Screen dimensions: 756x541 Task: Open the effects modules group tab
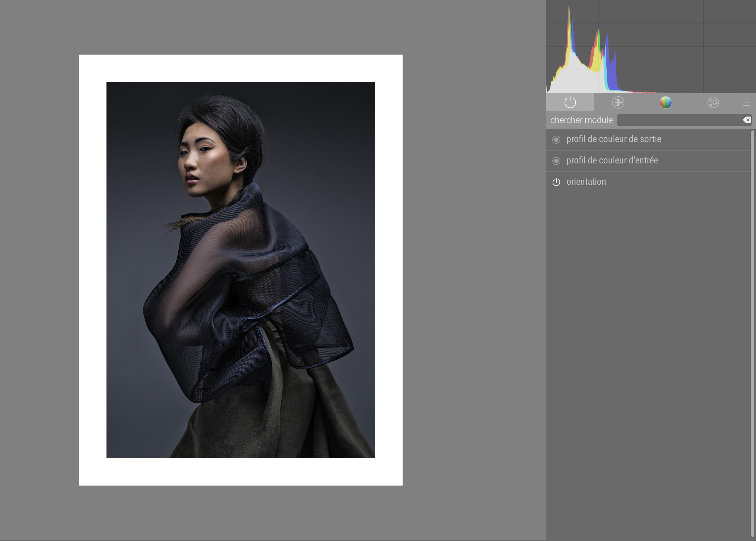[713, 102]
